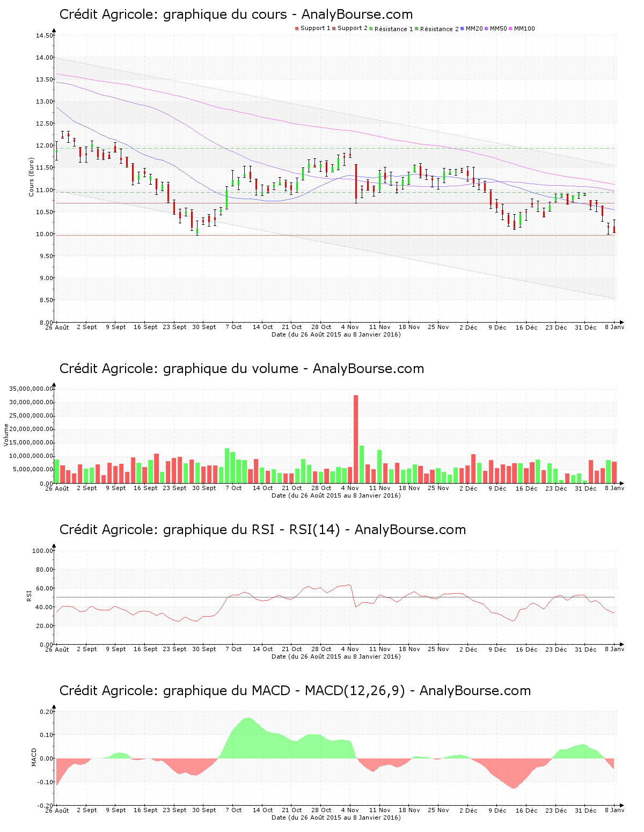This screenshot has width=644, height=832.
Task: Click the volume chart title 'graphique du volume'
Action: (x=241, y=369)
